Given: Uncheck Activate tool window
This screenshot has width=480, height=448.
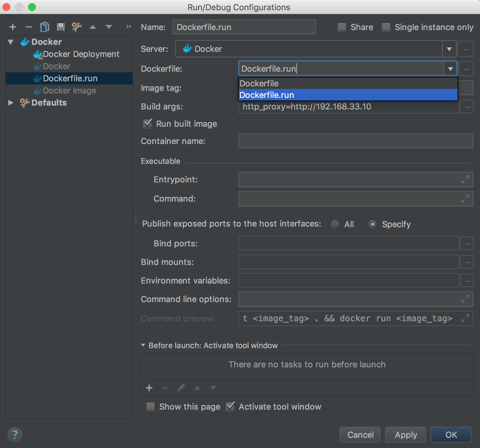Looking at the screenshot, I should (x=230, y=406).
